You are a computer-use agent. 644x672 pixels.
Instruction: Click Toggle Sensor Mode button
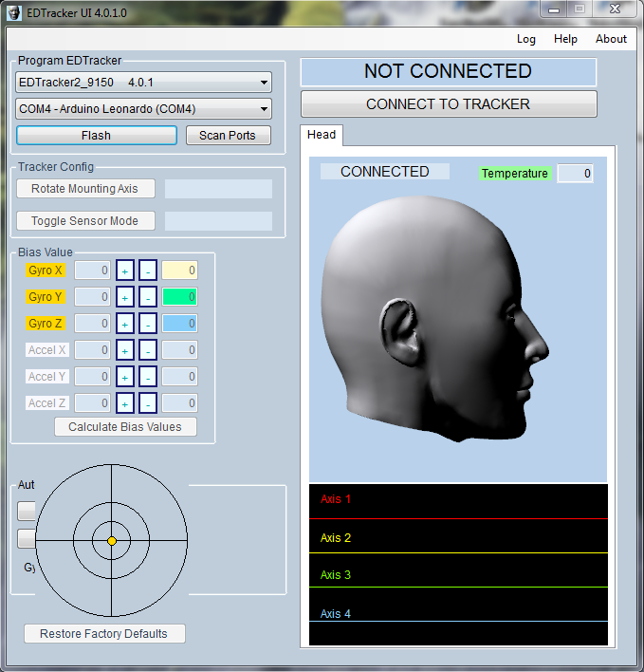[85, 221]
